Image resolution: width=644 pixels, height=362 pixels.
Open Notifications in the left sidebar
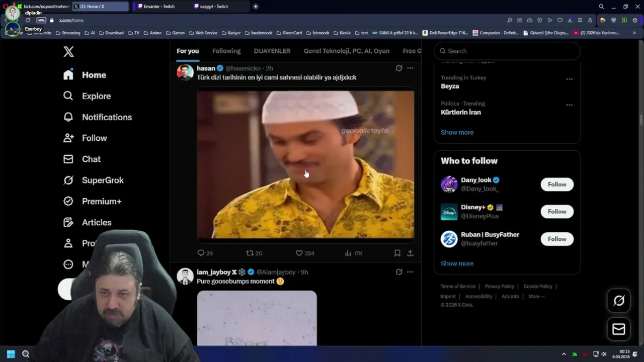click(98, 117)
